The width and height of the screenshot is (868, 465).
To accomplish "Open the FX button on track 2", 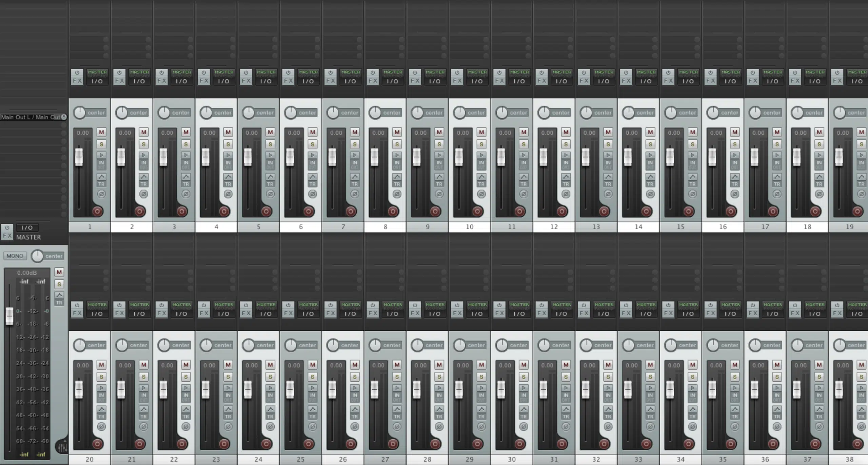I will tap(119, 81).
